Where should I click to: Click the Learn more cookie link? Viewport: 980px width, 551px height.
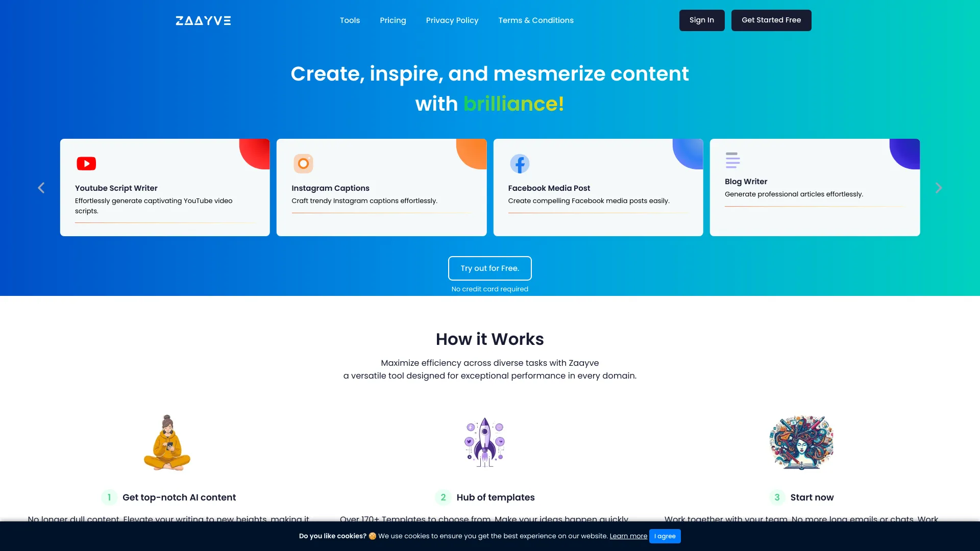[x=628, y=536]
